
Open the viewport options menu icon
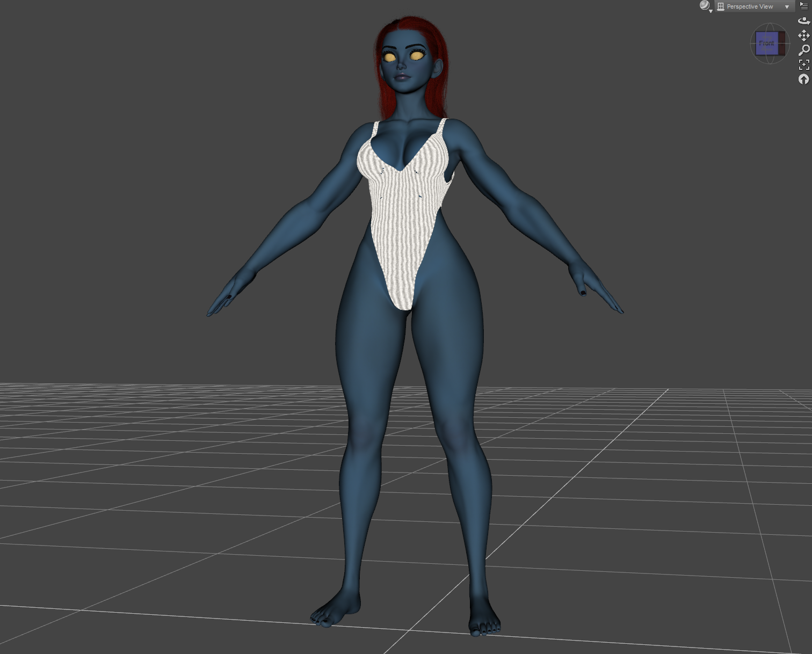point(804,6)
